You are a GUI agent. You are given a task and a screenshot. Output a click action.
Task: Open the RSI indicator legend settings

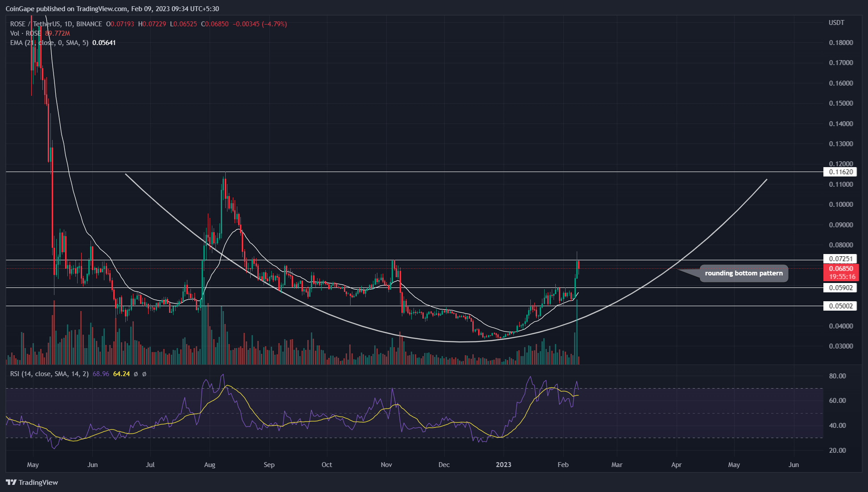[49, 374]
